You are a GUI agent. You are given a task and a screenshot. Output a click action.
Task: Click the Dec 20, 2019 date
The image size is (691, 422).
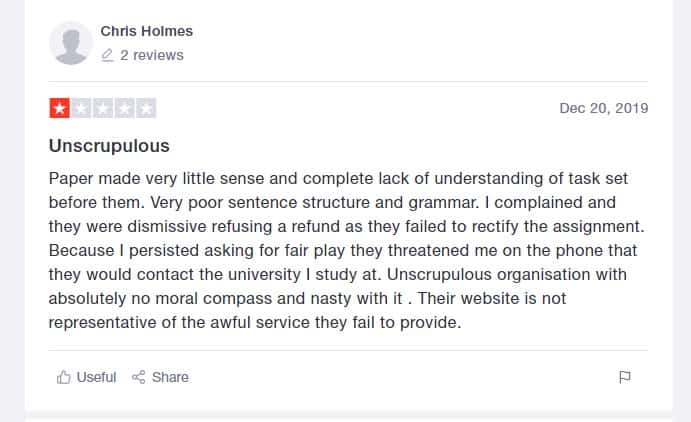pyautogui.click(x=604, y=108)
